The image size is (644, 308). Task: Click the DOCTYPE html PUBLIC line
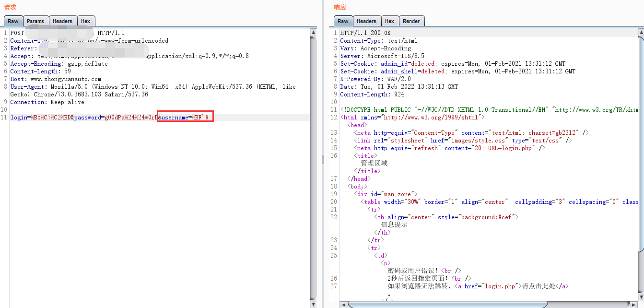point(488,110)
